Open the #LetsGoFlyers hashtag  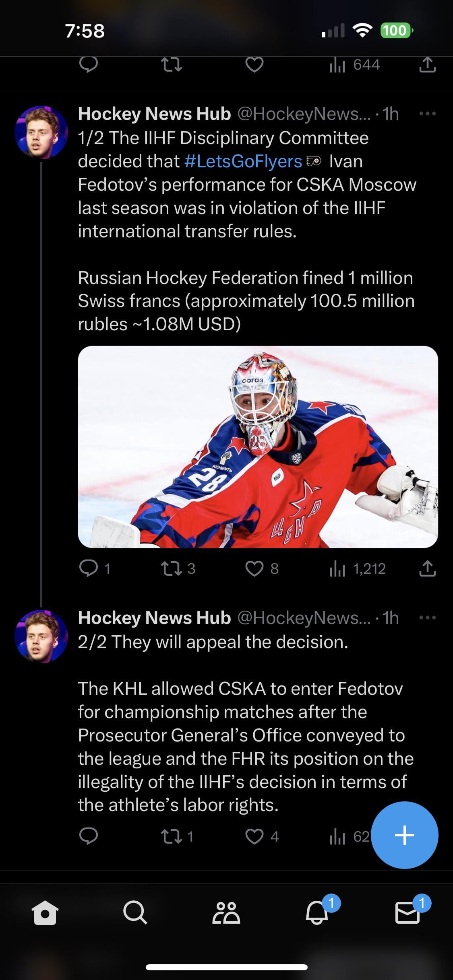pyautogui.click(x=243, y=161)
